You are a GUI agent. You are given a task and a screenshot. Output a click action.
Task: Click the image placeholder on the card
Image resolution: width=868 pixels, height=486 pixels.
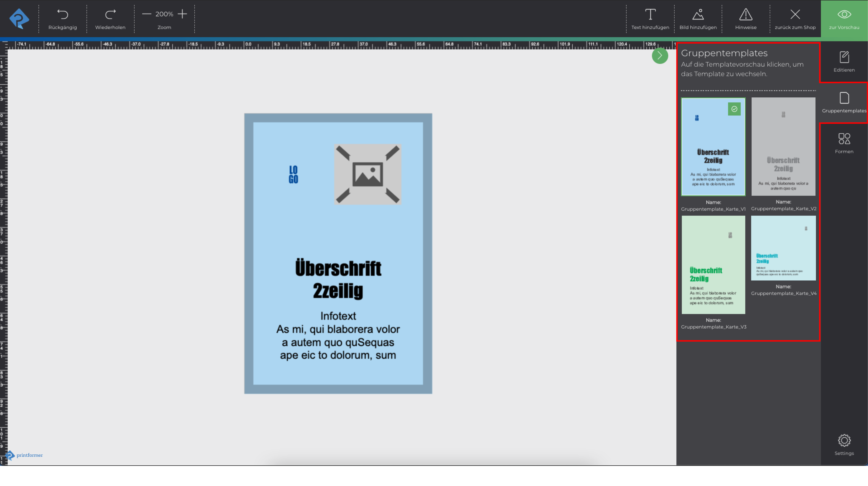(368, 174)
